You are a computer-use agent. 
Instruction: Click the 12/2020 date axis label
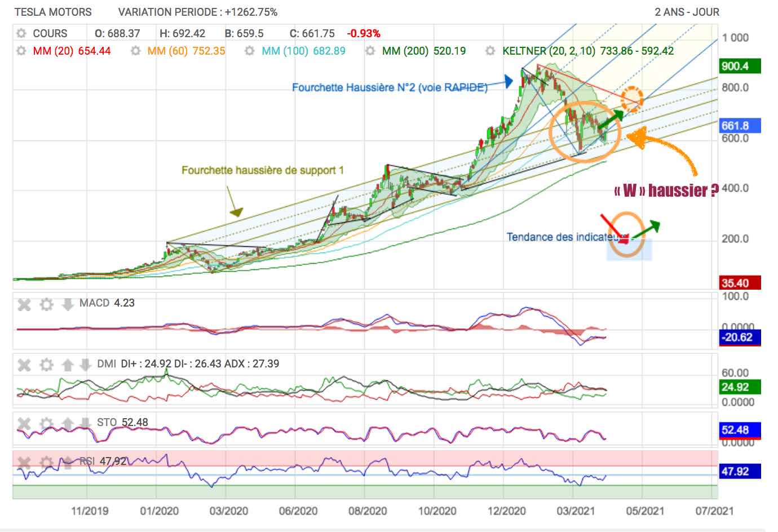[506, 511]
